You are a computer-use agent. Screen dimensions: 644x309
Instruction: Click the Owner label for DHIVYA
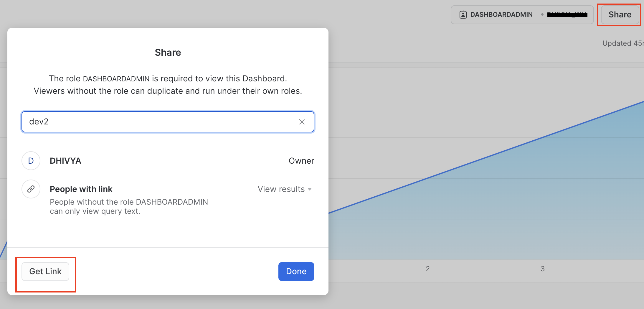point(301,161)
